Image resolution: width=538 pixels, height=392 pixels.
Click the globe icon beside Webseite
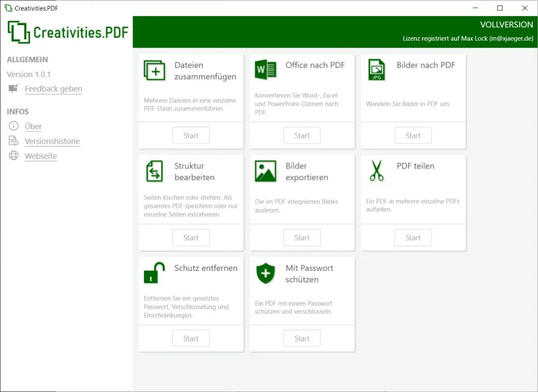click(13, 155)
